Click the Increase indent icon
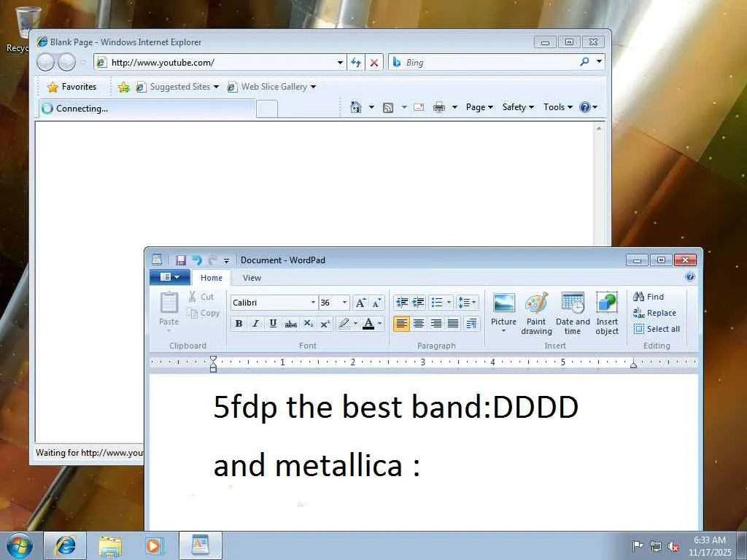Viewport: 747px width, 560px height. pos(418,303)
